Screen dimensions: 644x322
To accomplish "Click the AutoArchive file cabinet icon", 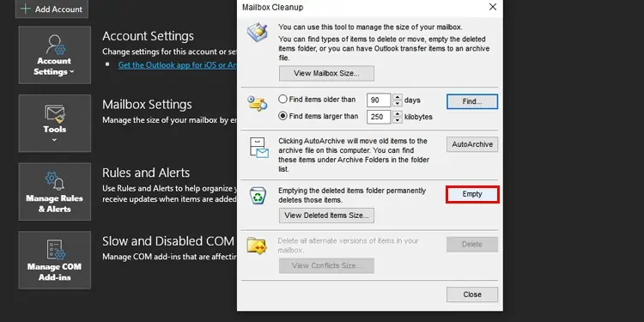I will click(258, 148).
